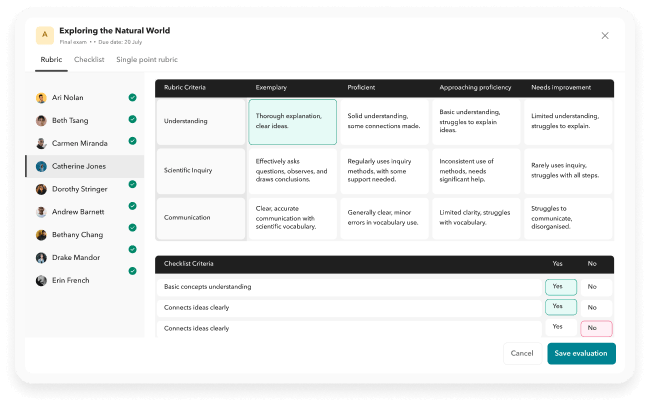
Task: Pick "Clear, accurate communication with scientific vocabulary" cell
Action: click(293, 218)
